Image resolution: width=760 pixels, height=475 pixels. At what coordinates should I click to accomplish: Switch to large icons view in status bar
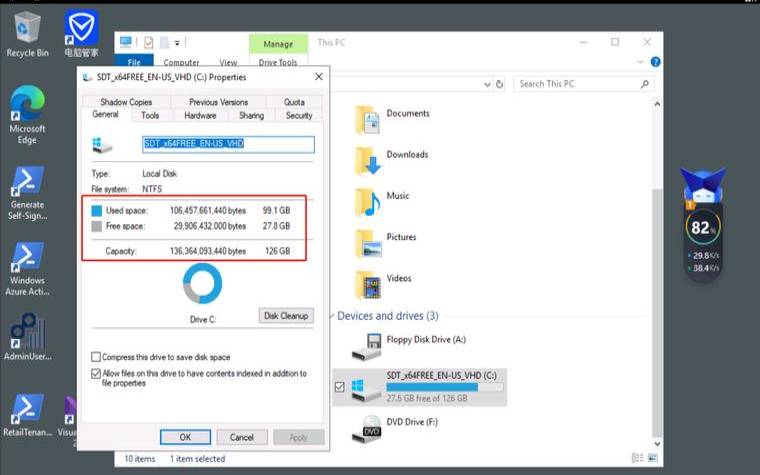[x=652, y=458]
